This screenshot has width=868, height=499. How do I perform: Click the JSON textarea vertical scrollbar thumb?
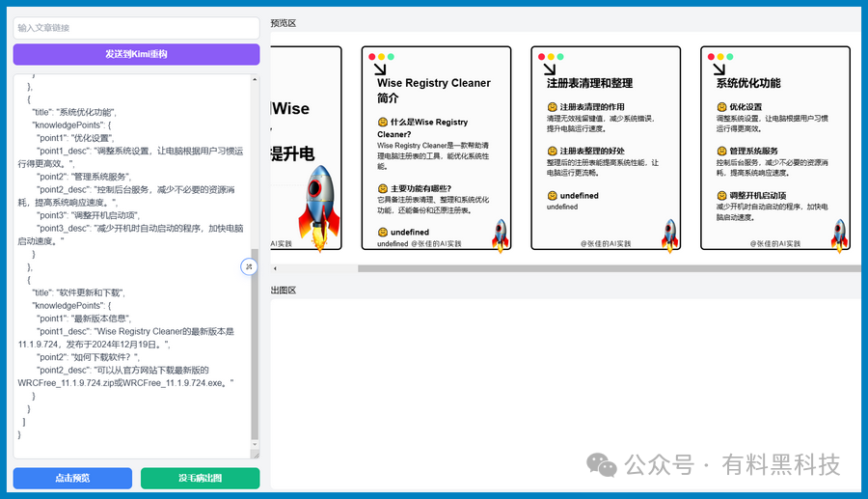255,344
